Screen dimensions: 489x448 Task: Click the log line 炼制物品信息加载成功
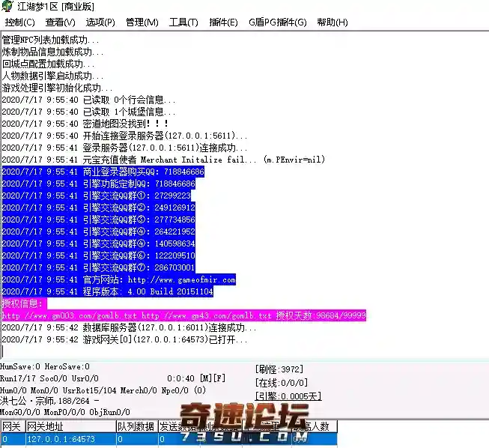tap(52, 52)
